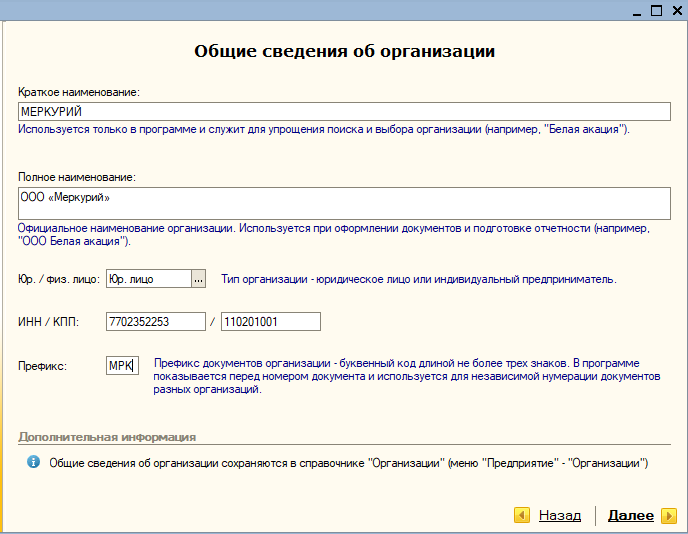Click the Тип организации hint text
Viewport: 688px width, 534px height.
tap(419, 279)
